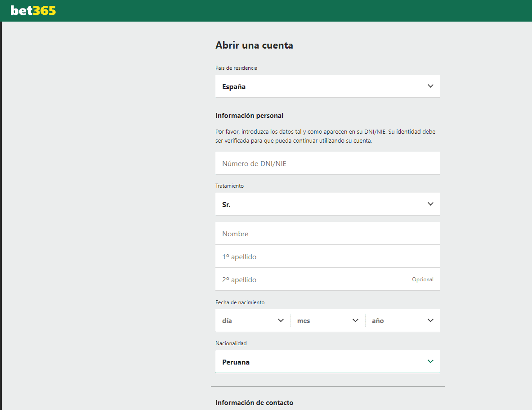This screenshot has width=532, height=410.
Task: Click the chevron on the Tratamiento selector
Action: click(x=430, y=203)
